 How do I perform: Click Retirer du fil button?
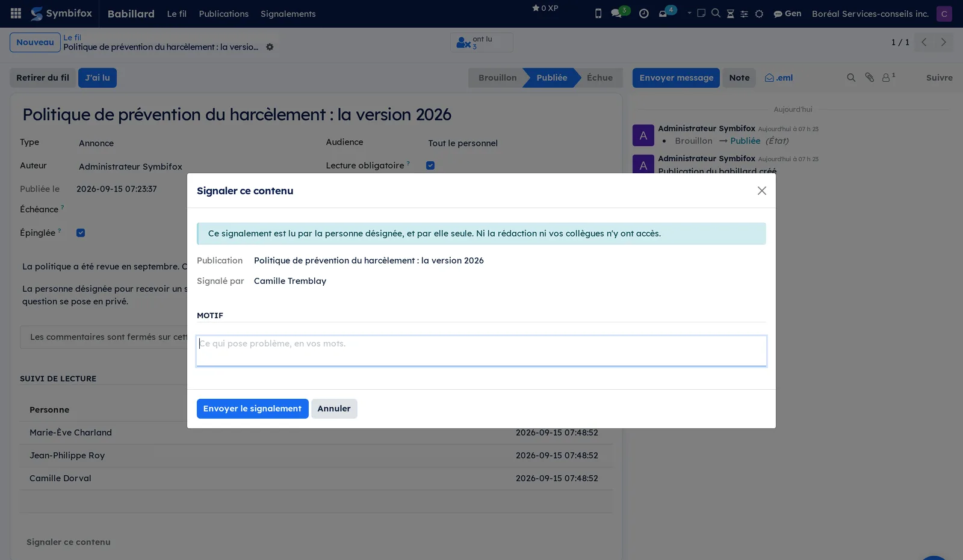pos(43,78)
